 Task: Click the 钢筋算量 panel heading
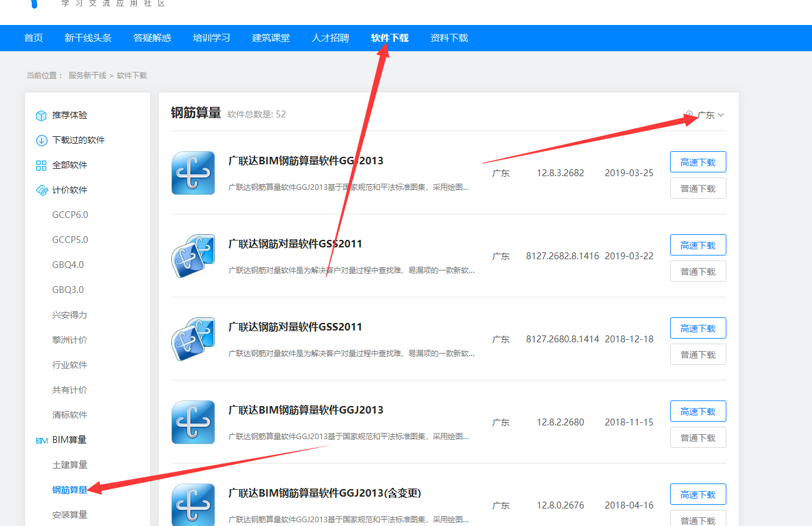click(x=196, y=112)
